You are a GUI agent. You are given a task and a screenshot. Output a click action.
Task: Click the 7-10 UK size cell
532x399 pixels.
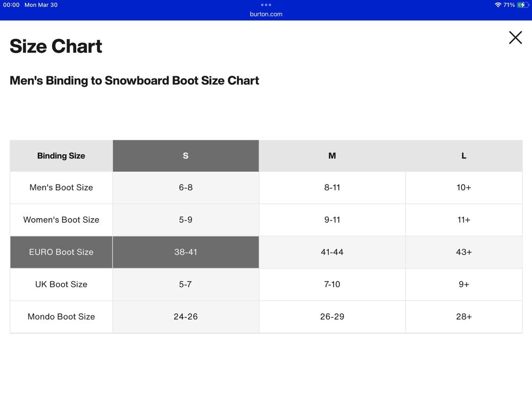point(332,284)
